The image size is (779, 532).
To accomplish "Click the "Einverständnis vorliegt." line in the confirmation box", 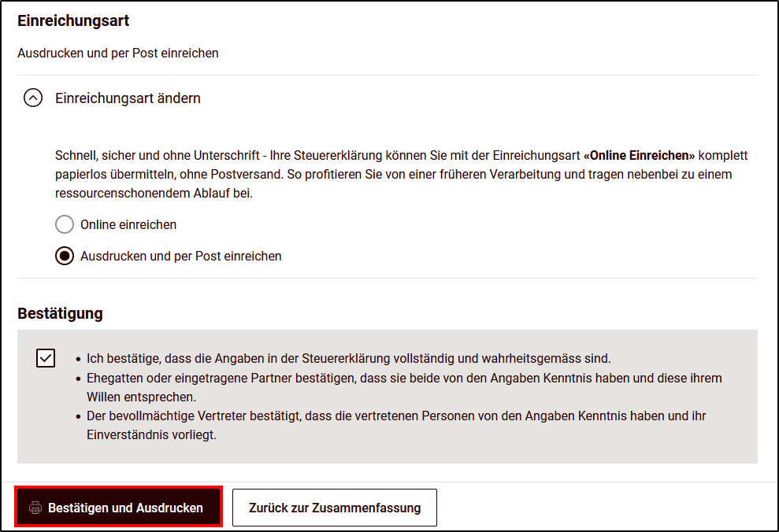I will (151, 434).
